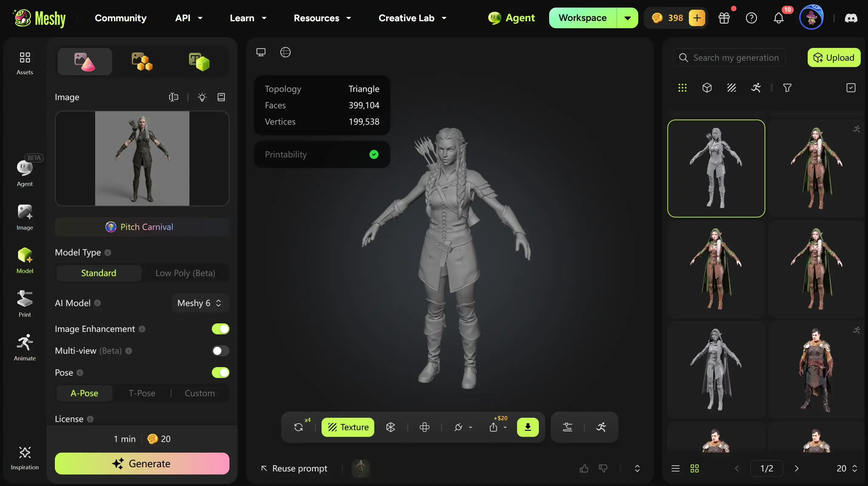Screen dimensions: 868x486
Task: Click the green download button
Action: [528, 427]
